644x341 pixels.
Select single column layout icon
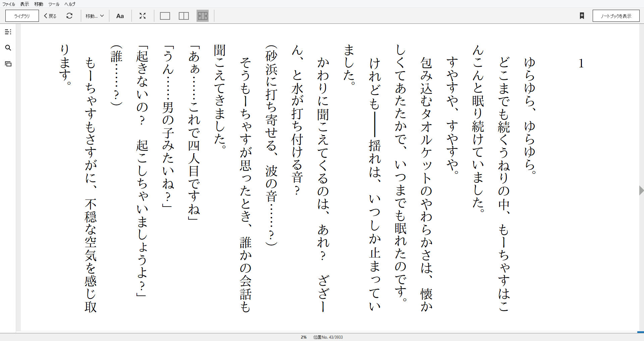(x=165, y=16)
